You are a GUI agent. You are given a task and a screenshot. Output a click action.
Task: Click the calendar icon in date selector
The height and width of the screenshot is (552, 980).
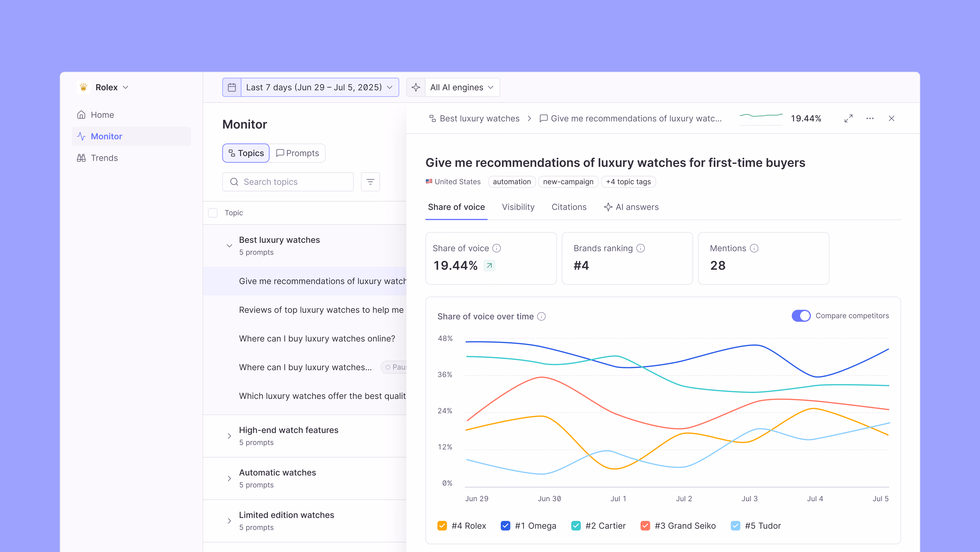[232, 87]
